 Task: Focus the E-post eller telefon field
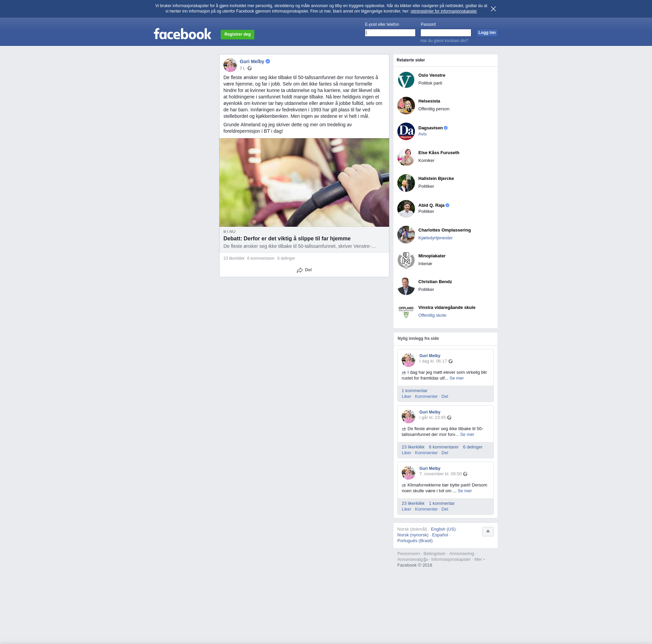pos(390,33)
